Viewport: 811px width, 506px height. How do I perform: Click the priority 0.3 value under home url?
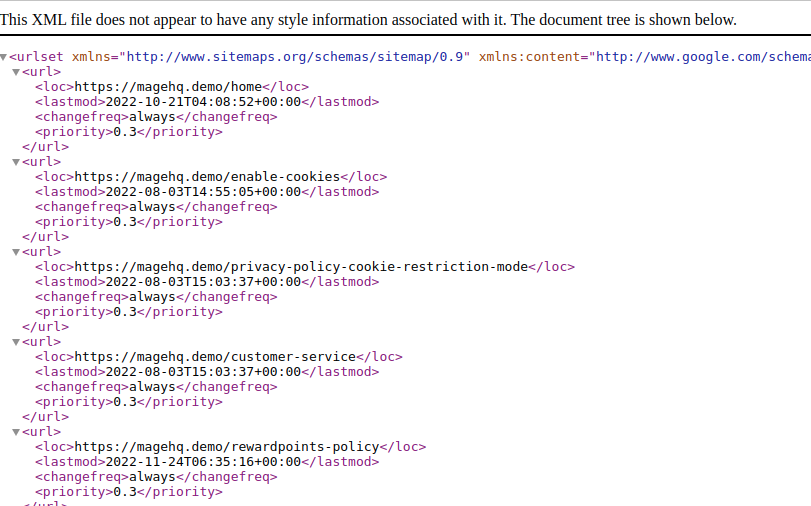pyautogui.click(x=125, y=131)
